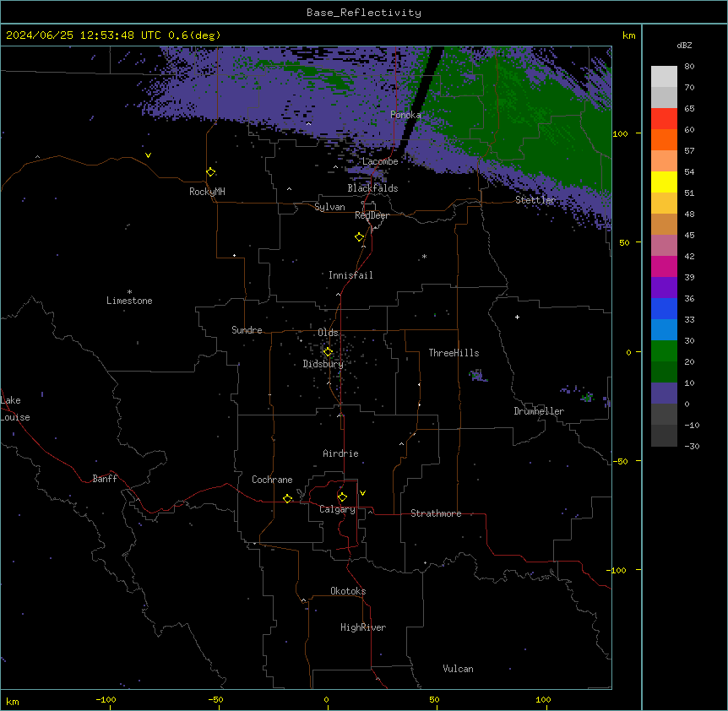728x711 pixels.
Task: Click the Ponoka town label
Action: pos(405,115)
